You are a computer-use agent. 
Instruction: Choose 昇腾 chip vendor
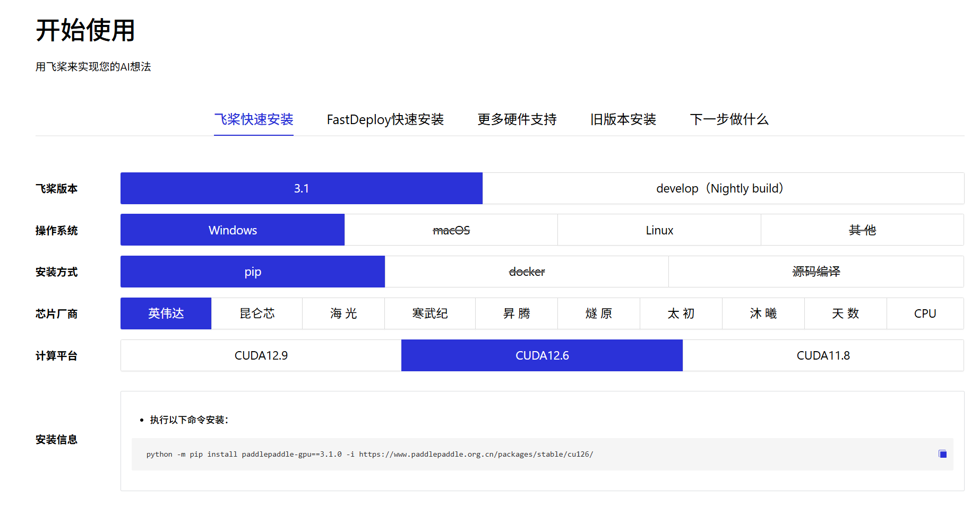click(517, 313)
